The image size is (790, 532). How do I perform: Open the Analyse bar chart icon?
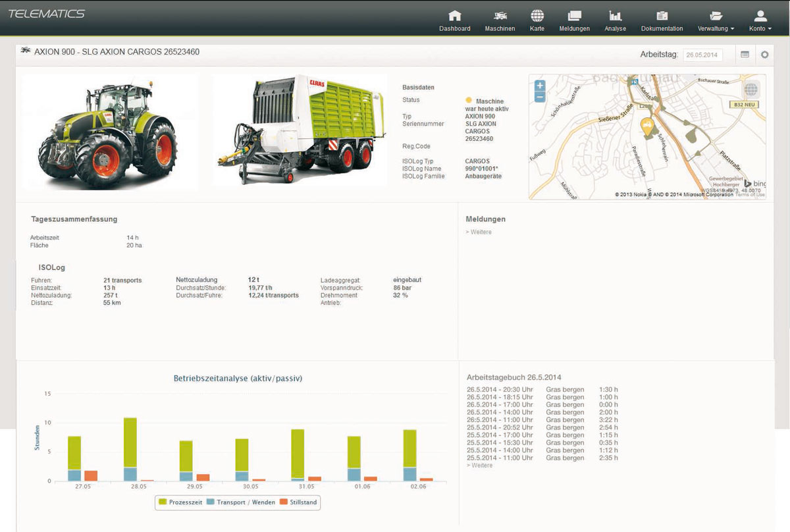pyautogui.click(x=616, y=16)
